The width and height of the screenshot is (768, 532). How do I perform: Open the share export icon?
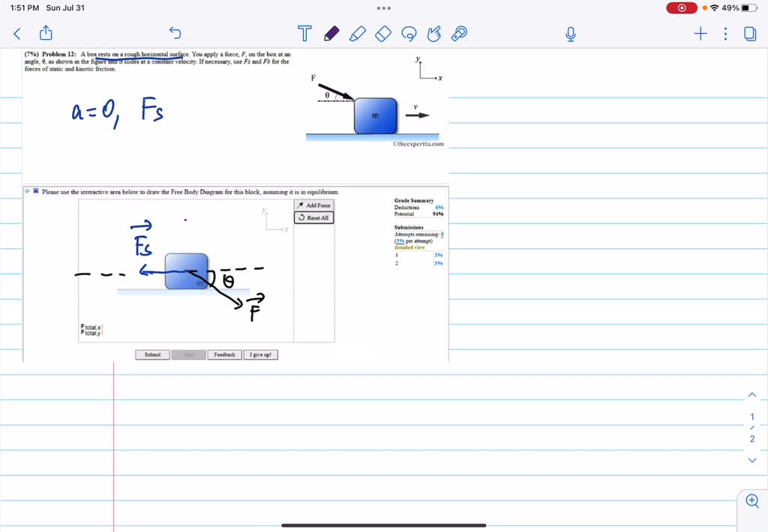[x=46, y=33]
